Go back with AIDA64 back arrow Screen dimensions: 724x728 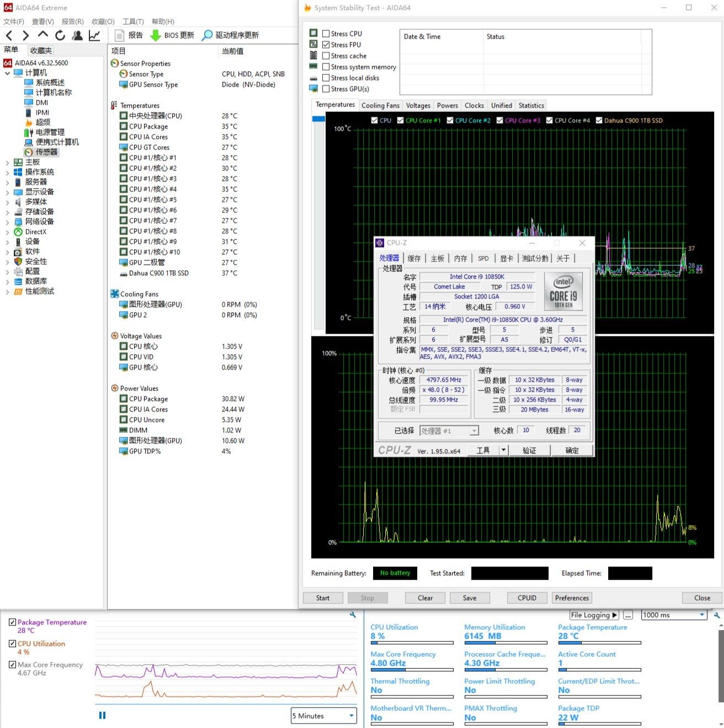click(x=9, y=35)
